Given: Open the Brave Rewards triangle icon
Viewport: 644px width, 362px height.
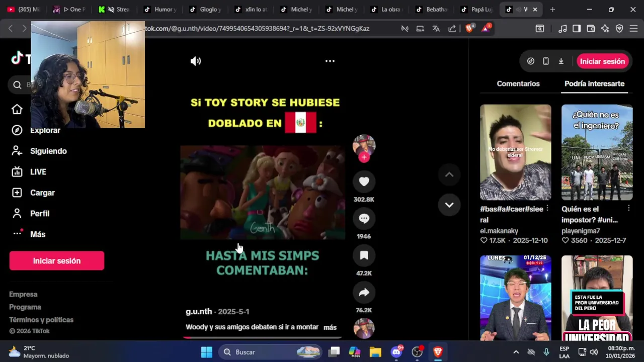Looking at the screenshot, I should point(486,28).
